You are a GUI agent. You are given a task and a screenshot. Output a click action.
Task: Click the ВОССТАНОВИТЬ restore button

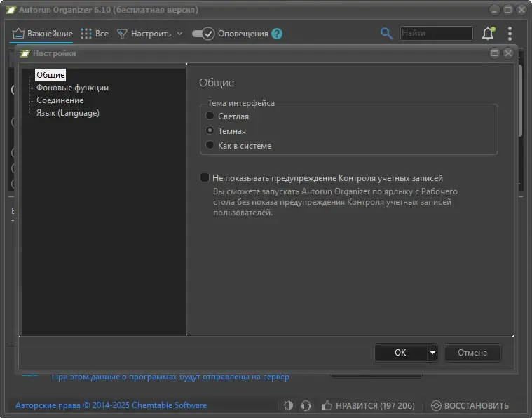[470, 405]
